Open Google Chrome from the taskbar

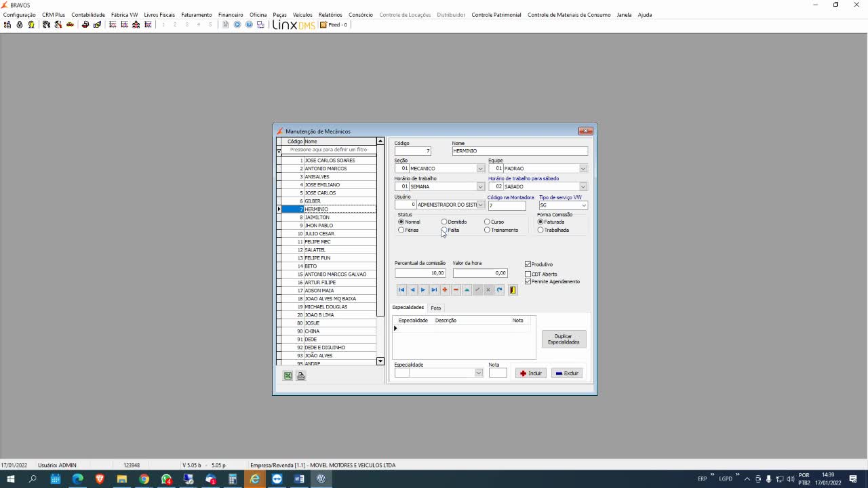(144, 479)
